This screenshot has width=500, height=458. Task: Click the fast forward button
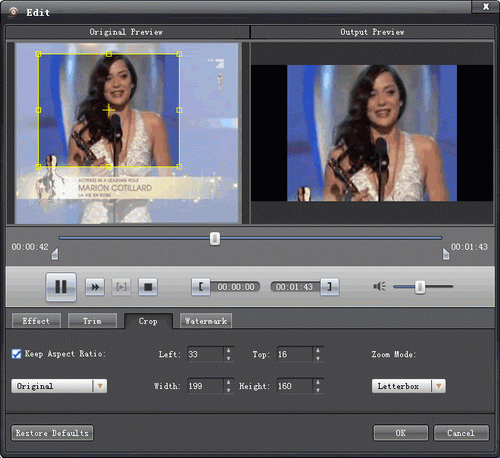95,287
